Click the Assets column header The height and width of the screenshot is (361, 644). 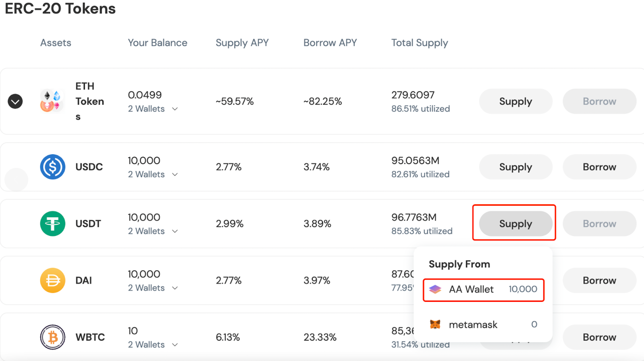pos(56,43)
